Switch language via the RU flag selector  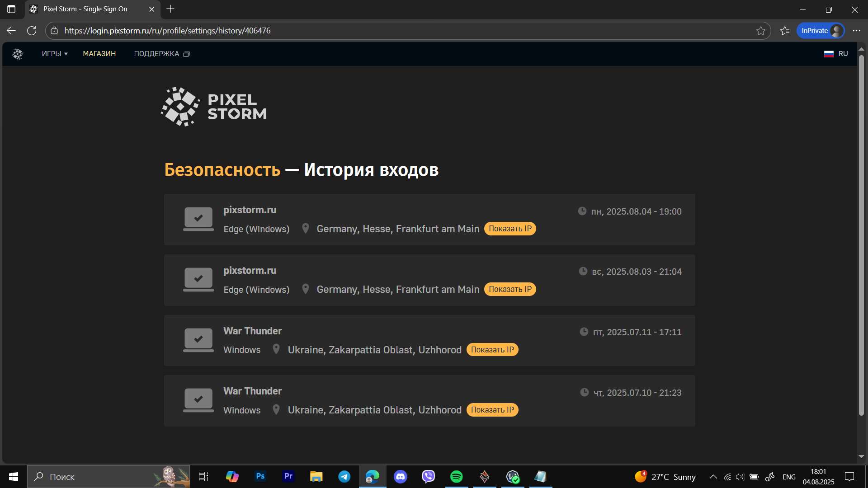[x=836, y=54]
